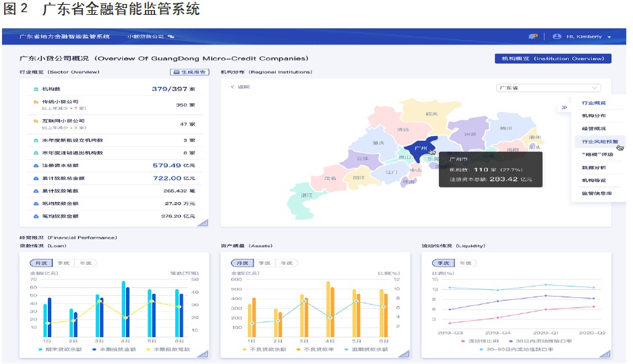Collapse side menu with double-chevron icon
This screenshot has width=633, height=364.
564,107
